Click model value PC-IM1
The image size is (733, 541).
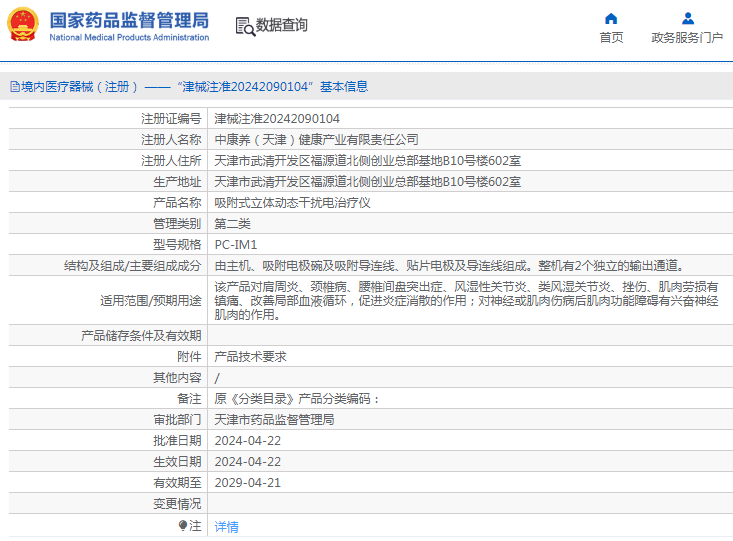point(236,245)
